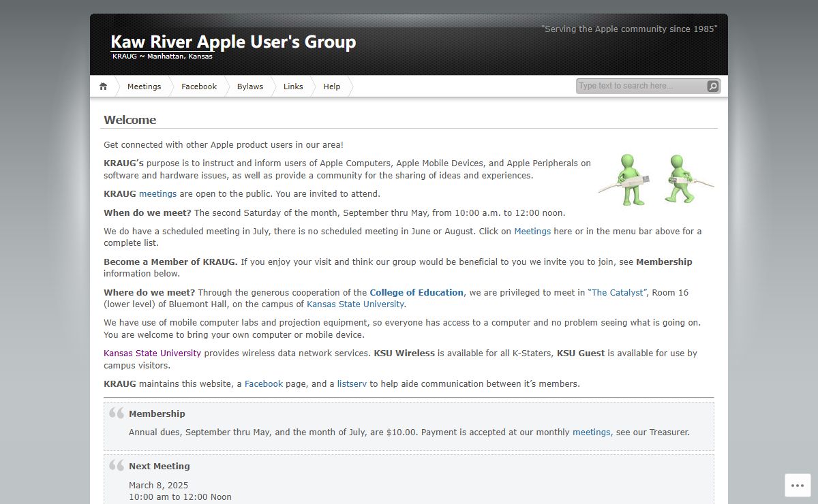This screenshot has height=504, width=818.
Task: Open the Links menu item
Action: (293, 86)
